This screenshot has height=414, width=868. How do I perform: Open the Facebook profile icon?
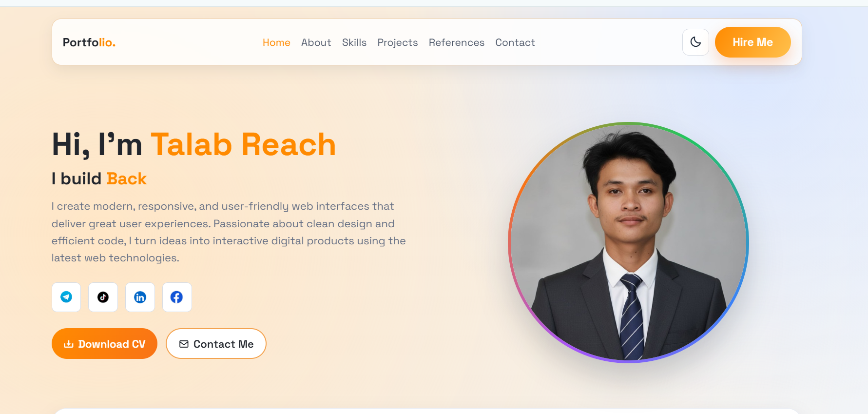(177, 297)
